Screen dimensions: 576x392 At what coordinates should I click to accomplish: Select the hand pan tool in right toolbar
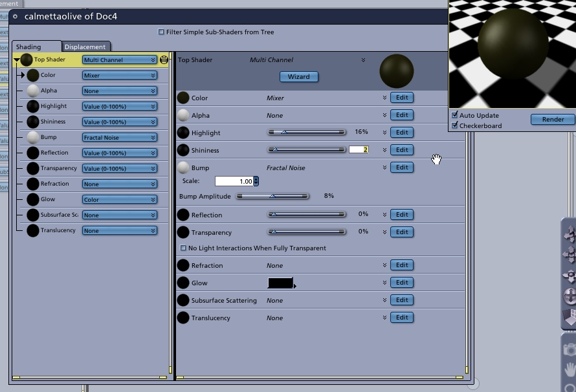(x=570, y=369)
